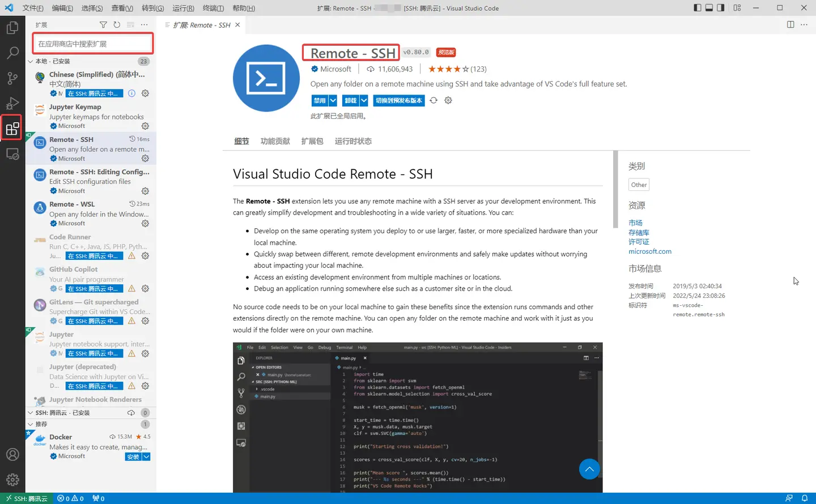Open the Run and Debug view
This screenshot has height=504, width=816.
12,103
